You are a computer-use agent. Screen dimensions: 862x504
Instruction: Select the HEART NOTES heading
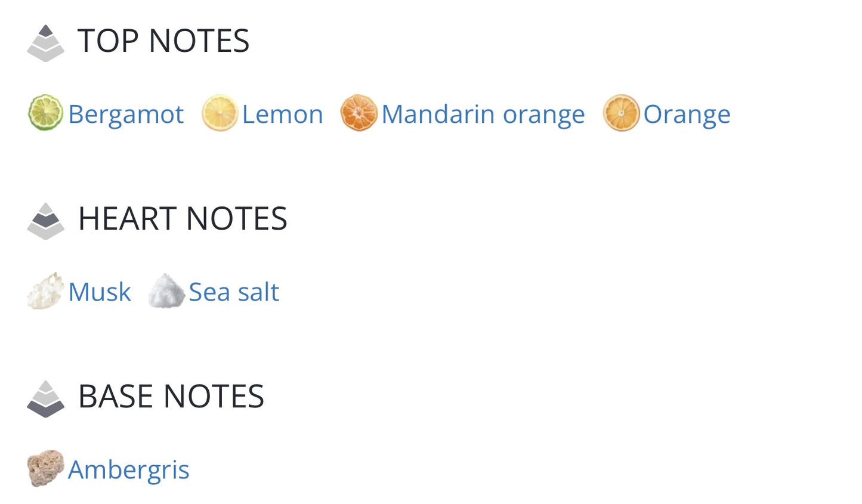183,219
